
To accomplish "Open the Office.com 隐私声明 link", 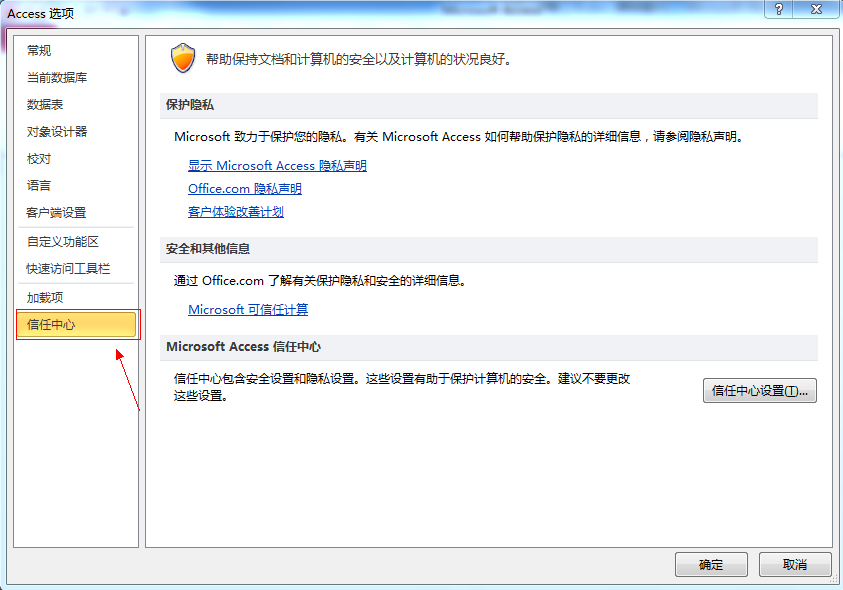I will 245,189.
